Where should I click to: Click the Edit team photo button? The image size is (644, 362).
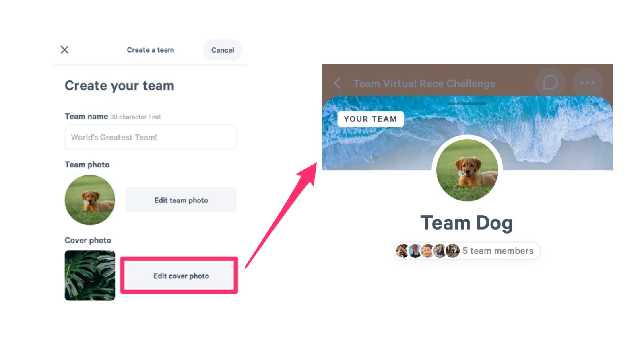[x=181, y=200]
